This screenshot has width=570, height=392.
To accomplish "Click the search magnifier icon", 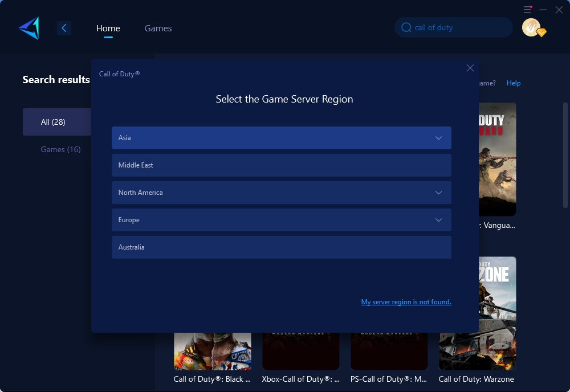I will (406, 27).
